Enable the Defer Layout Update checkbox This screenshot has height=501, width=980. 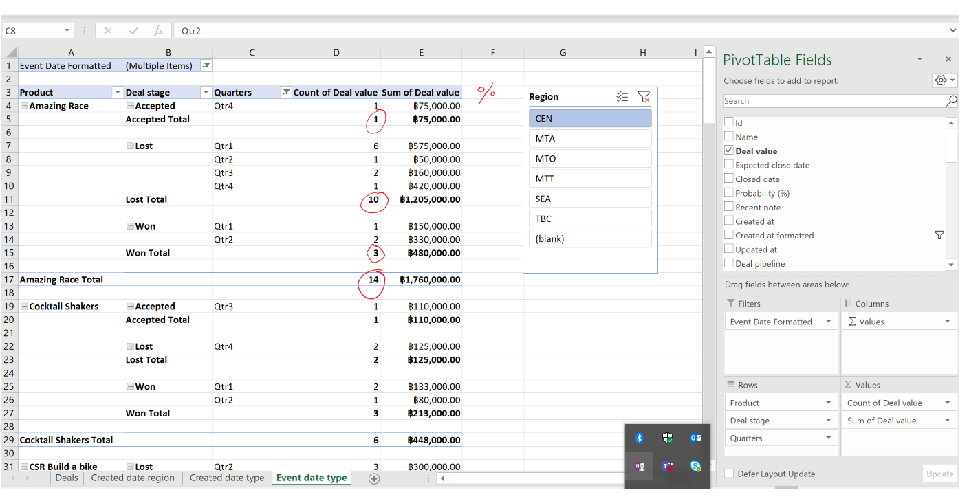click(x=729, y=474)
